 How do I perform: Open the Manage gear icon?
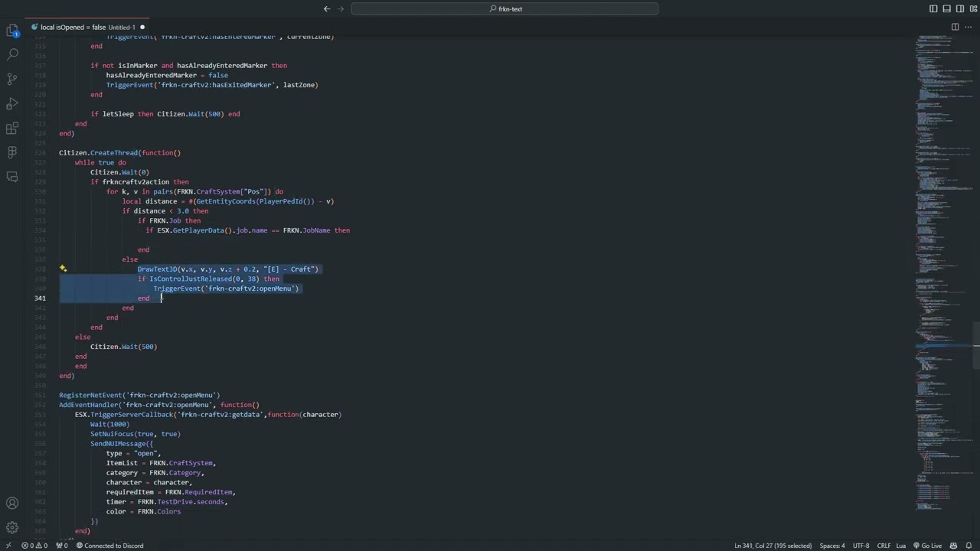[x=12, y=527]
